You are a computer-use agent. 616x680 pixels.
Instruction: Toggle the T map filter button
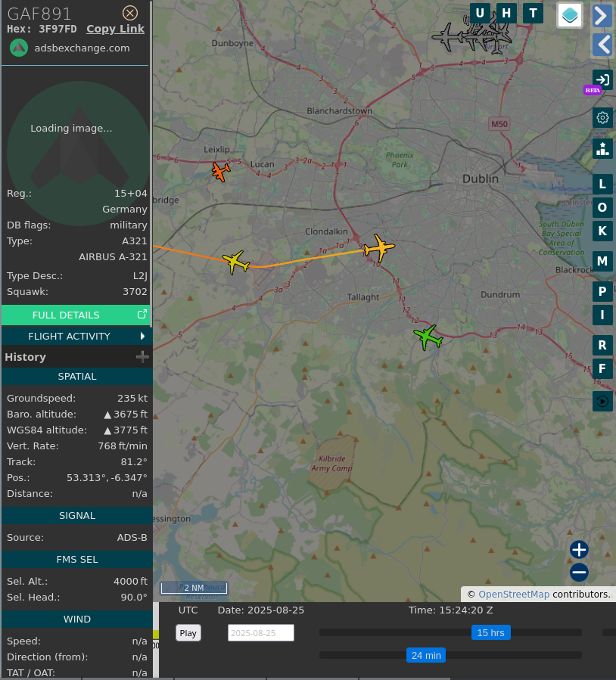tap(534, 13)
